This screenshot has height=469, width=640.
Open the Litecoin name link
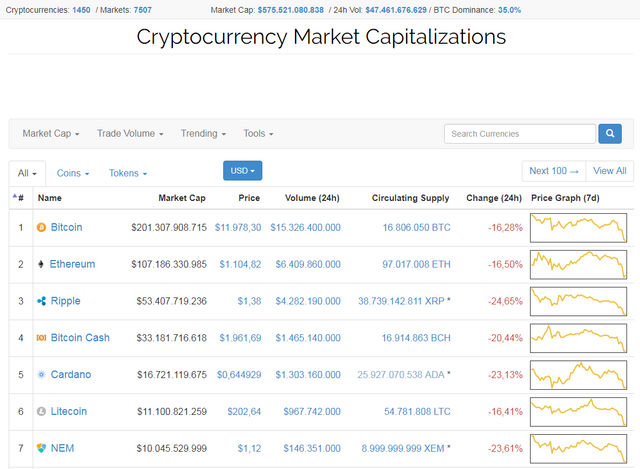69,411
